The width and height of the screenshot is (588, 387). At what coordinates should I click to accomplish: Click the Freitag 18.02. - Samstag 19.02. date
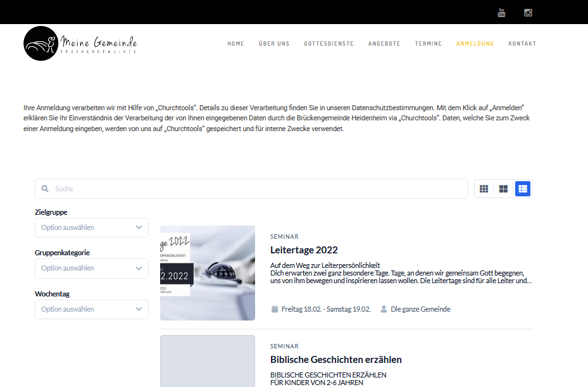click(x=326, y=309)
